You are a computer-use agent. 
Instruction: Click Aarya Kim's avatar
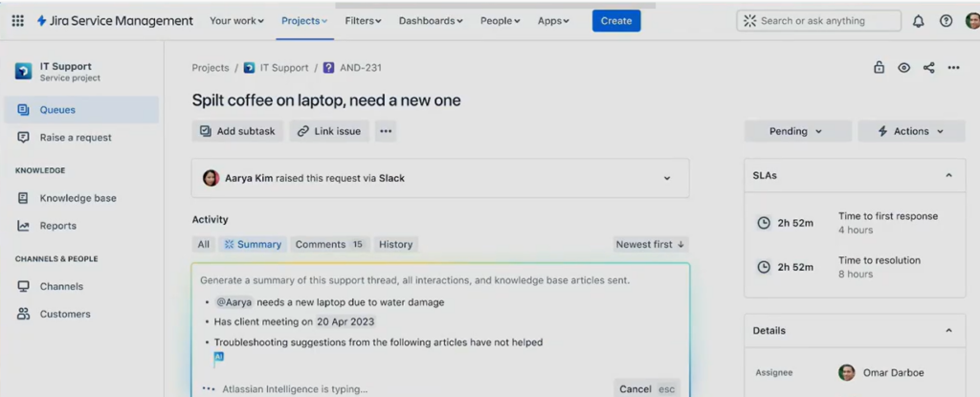point(212,178)
